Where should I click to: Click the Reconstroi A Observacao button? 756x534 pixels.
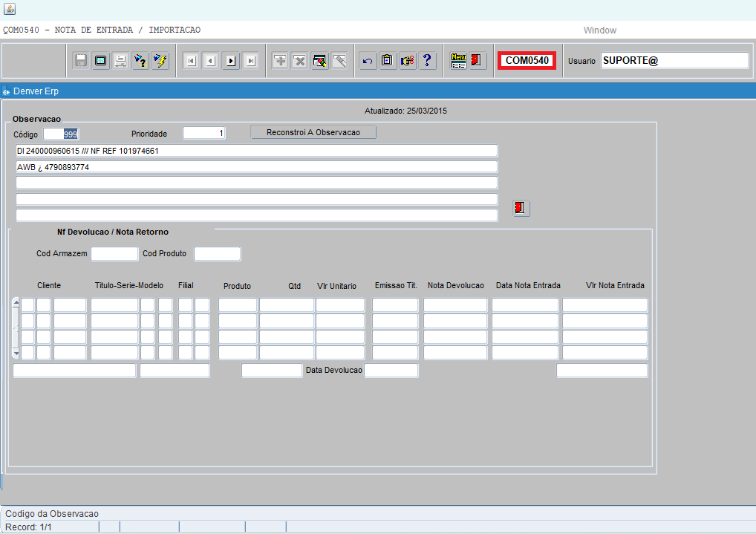[313, 132]
